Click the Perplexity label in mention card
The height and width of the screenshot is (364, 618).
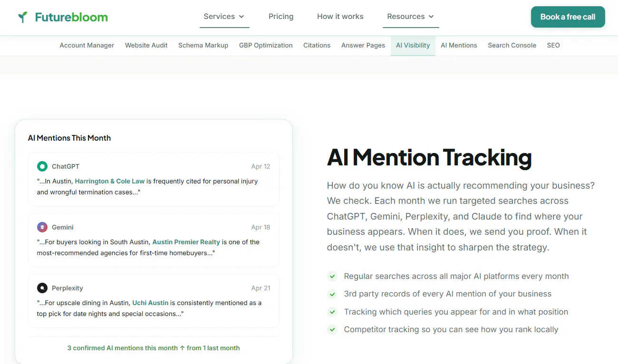click(68, 288)
